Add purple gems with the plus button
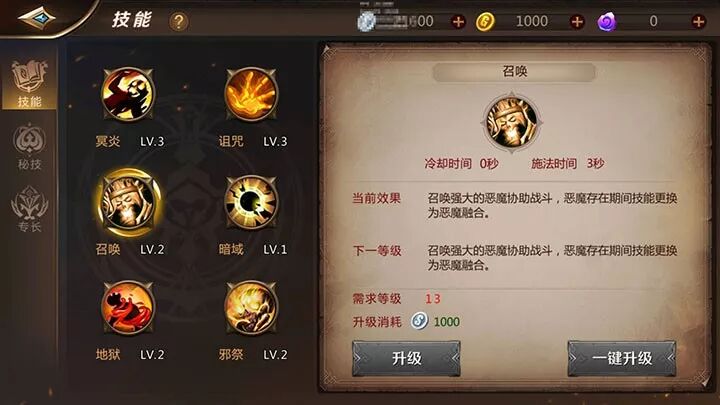The height and width of the screenshot is (405, 720). pyautogui.click(x=698, y=22)
